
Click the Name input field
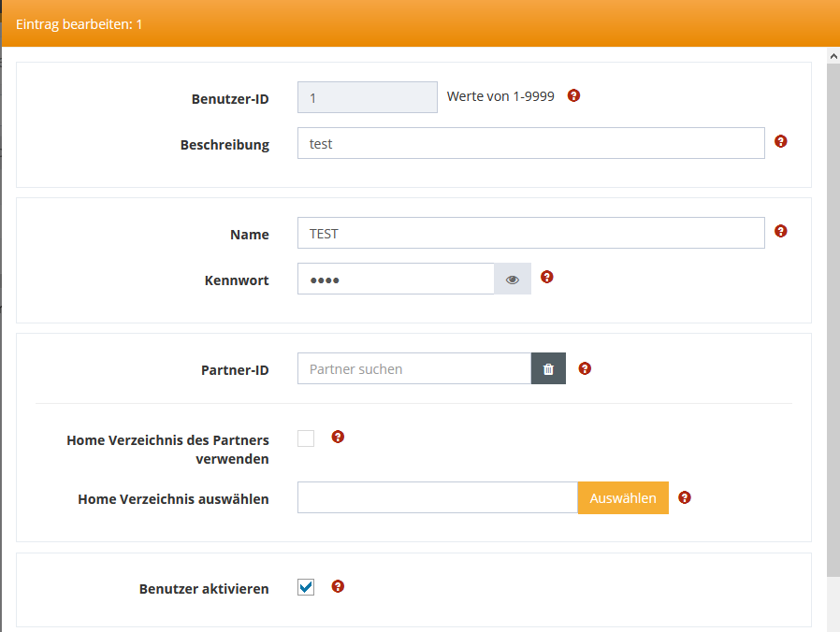(x=530, y=234)
